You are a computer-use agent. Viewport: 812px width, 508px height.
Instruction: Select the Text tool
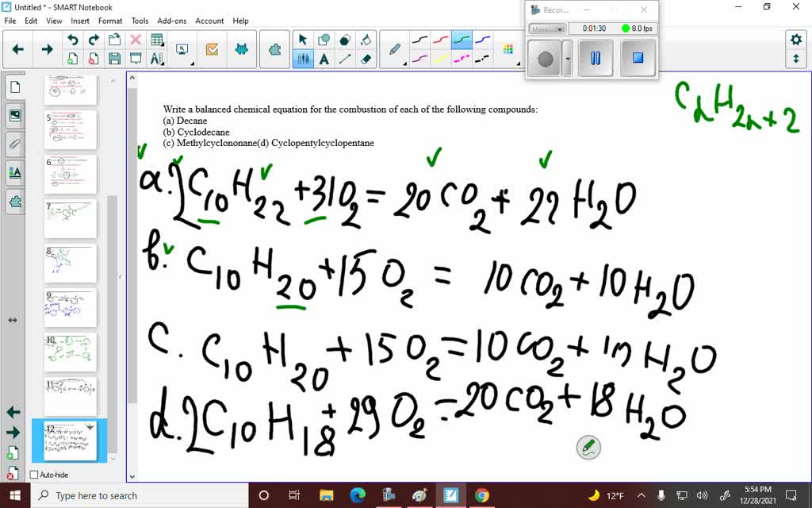click(x=324, y=59)
